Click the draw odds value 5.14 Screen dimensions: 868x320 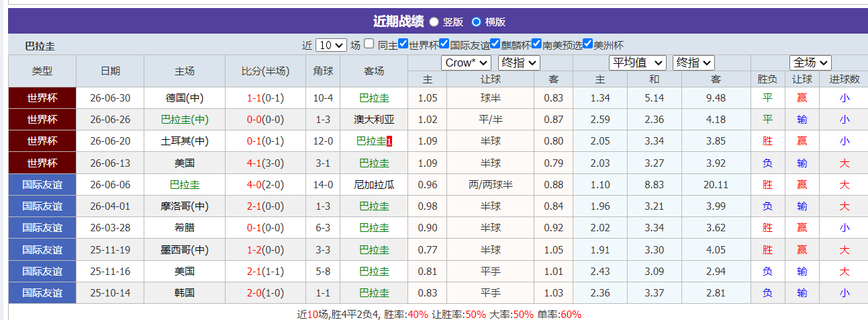coord(655,98)
